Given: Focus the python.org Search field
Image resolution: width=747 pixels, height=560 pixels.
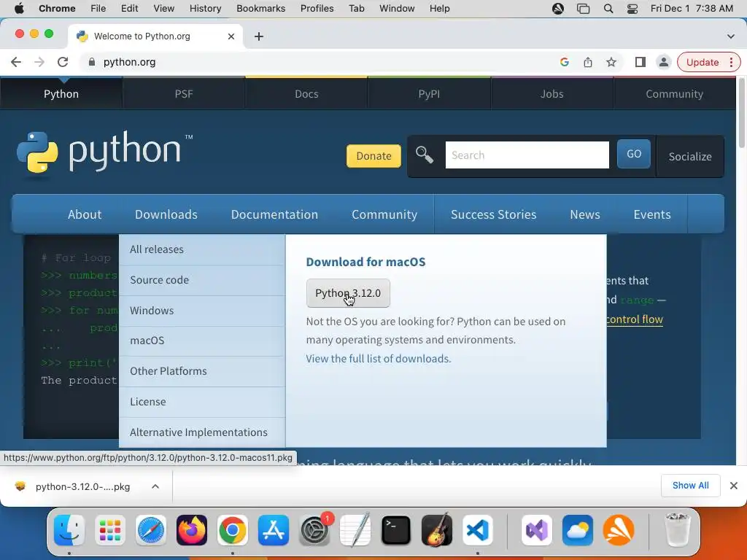Looking at the screenshot, I should click(527, 155).
